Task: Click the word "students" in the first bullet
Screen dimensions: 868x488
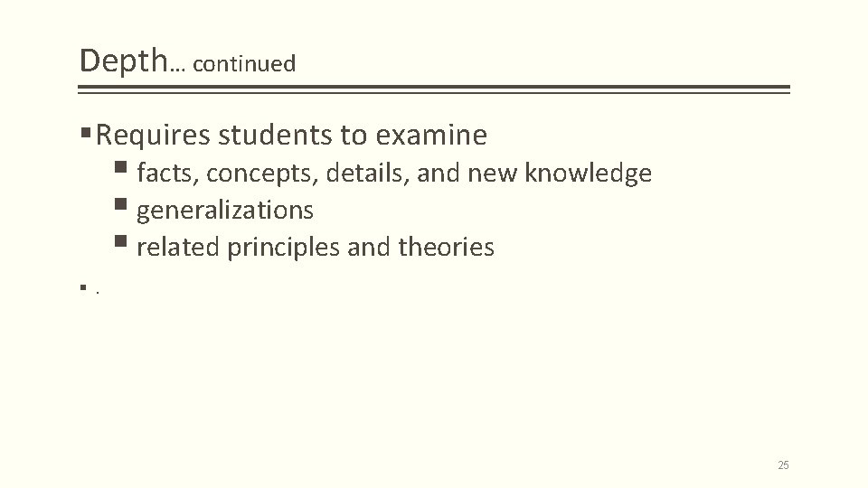Action: point(275,135)
